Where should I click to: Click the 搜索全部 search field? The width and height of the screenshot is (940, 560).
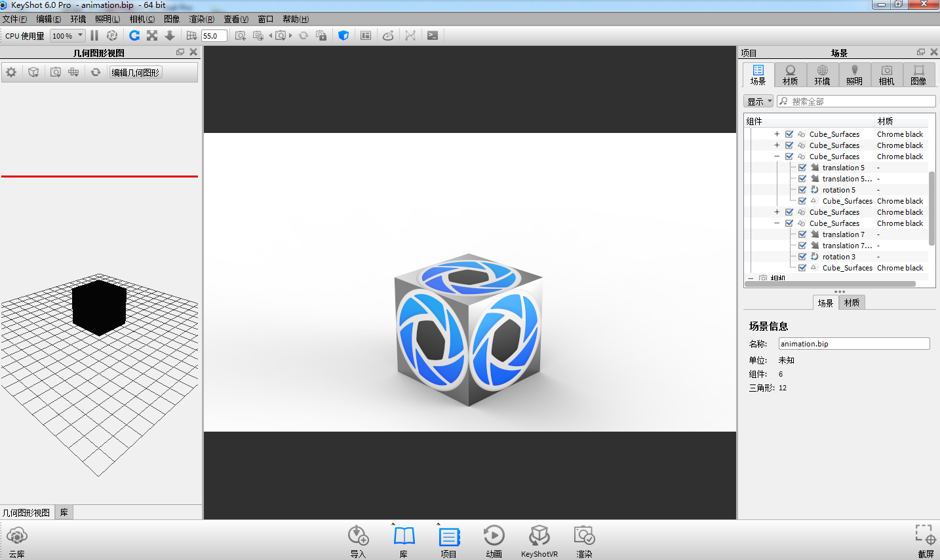tap(856, 102)
